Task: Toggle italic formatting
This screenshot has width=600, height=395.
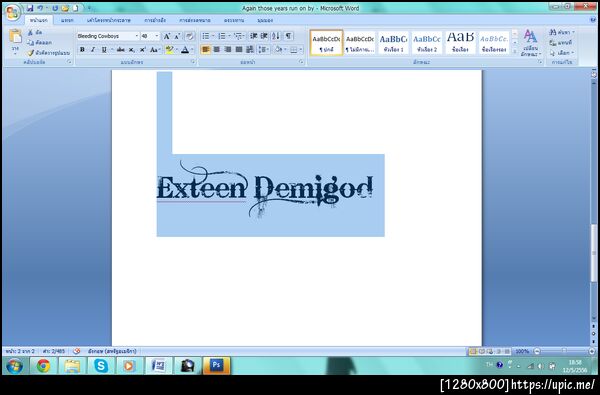Action: 93,50
